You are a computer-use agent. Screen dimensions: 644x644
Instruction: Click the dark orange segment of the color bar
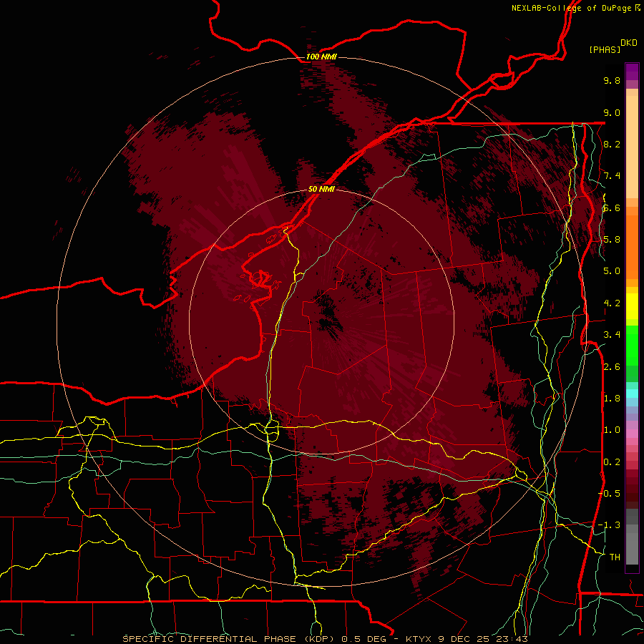tap(632, 246)
